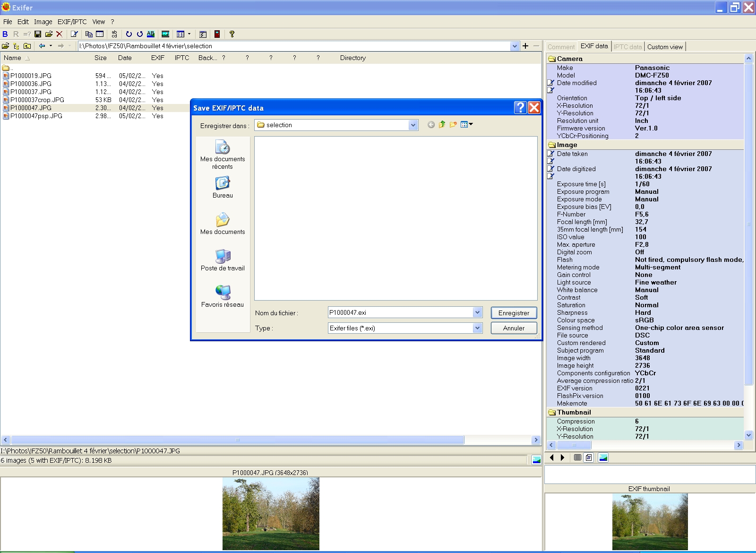This screenshot has width=756, height=553.
Task: Open the folder path history dropdown
Action: pyautogui.click(x=515, y=46)
